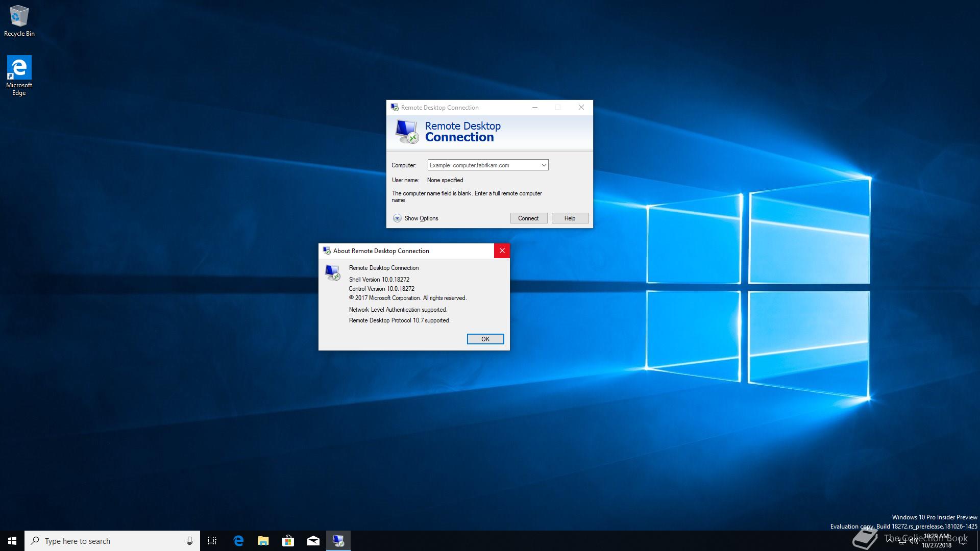Confirm the About dialog with OK
Image resolution: width=980 pixels, height=551 pixels.
coord(485,339)
